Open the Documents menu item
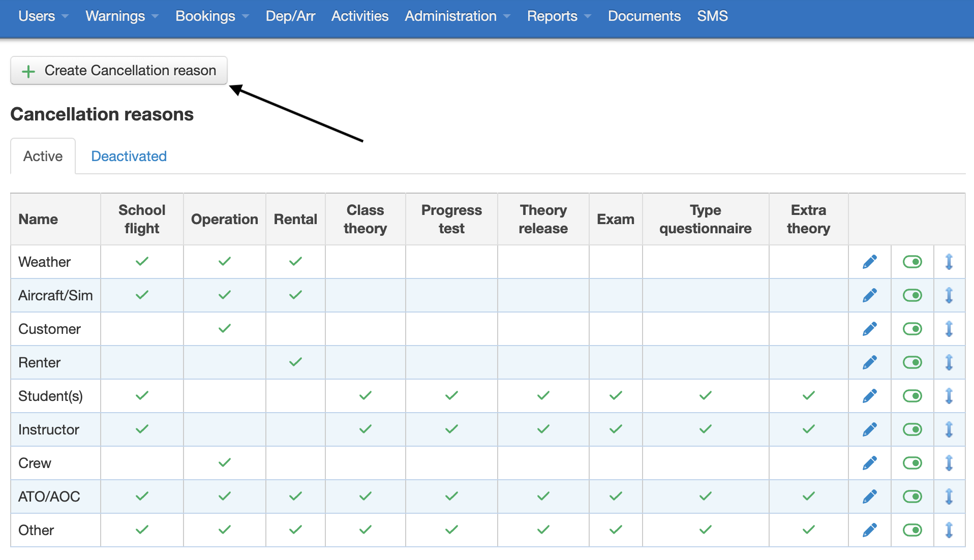 644,16
